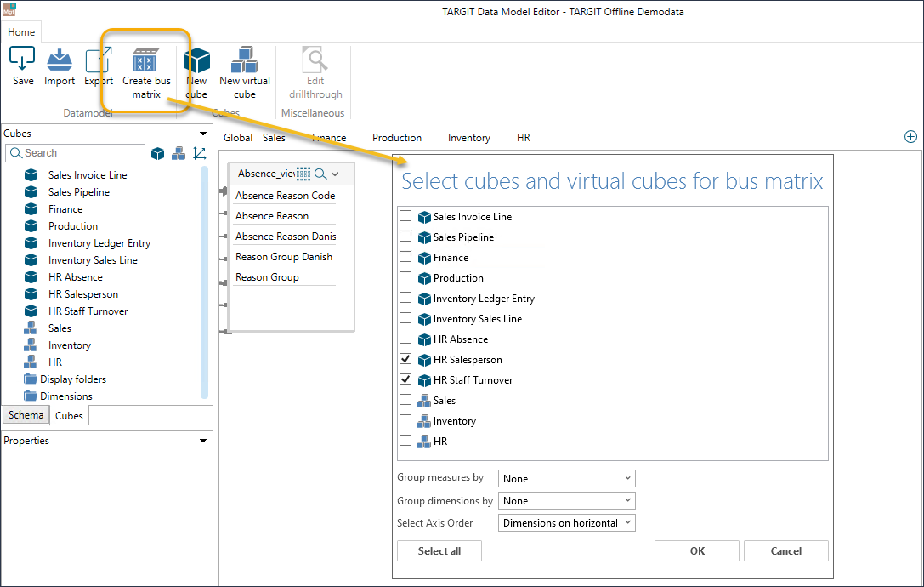
Task: Click the Save icon in ribbon
Action: point(23,61)
